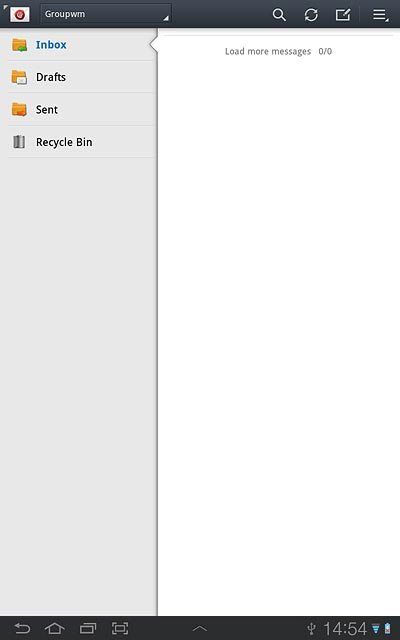The width and height of the screenshot is (400, 640).
Task: Select the Inbox folder
Action: tap(79, 44)
